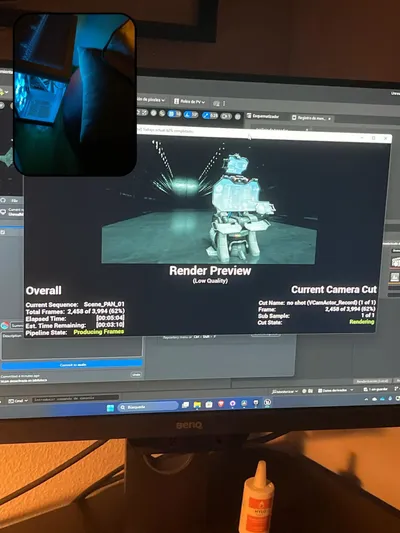The height and width of the screenshot is (533, 400).
Task: Expand the system tray hidden icons chevron
Action: coord(366,399)
